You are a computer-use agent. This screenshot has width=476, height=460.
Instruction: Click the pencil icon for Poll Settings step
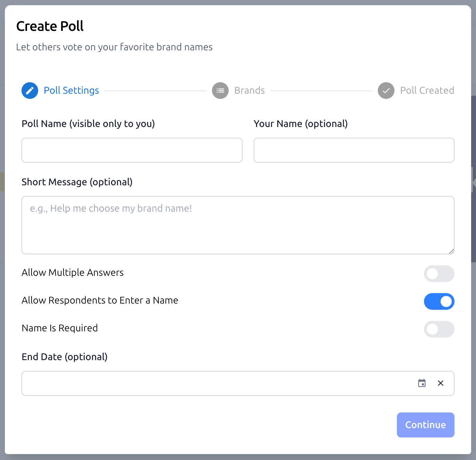pyautogui.click(x=29, y=91)
